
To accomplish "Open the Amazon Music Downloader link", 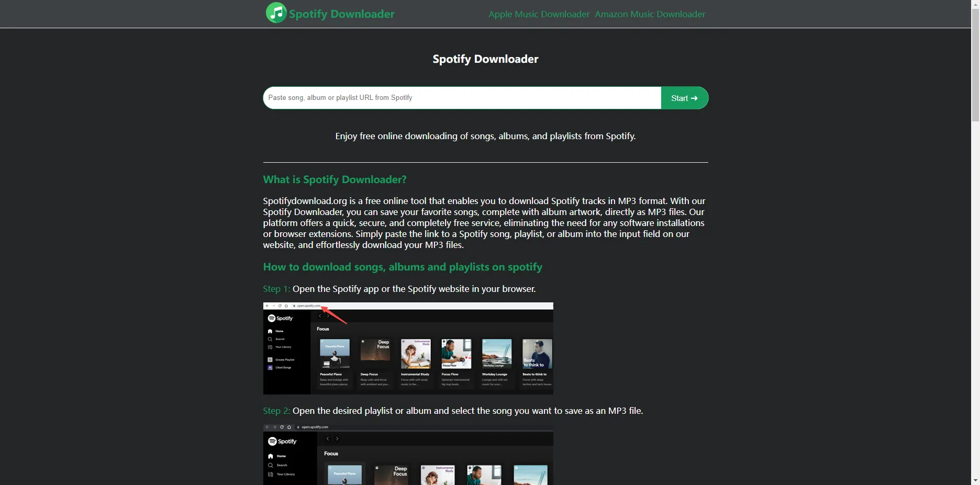I will click(x=650, y=14).
